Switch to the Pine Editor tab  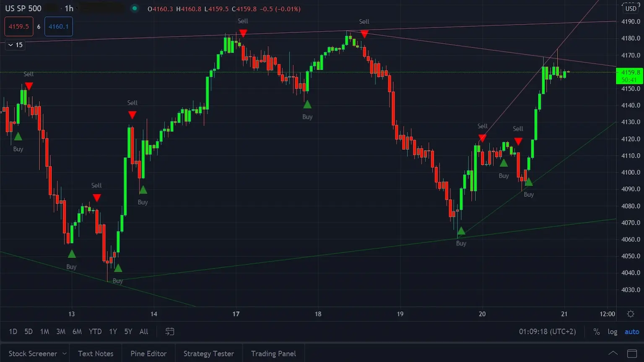148,354
